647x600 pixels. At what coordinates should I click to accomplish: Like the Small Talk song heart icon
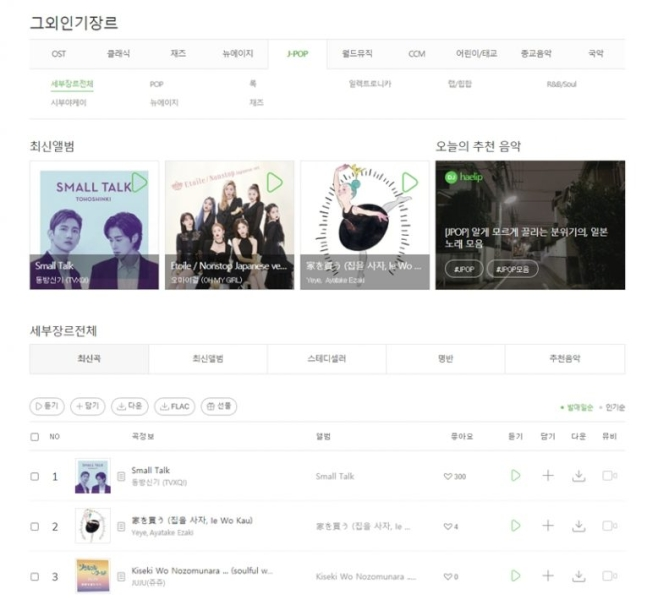(x=447, y=476)
